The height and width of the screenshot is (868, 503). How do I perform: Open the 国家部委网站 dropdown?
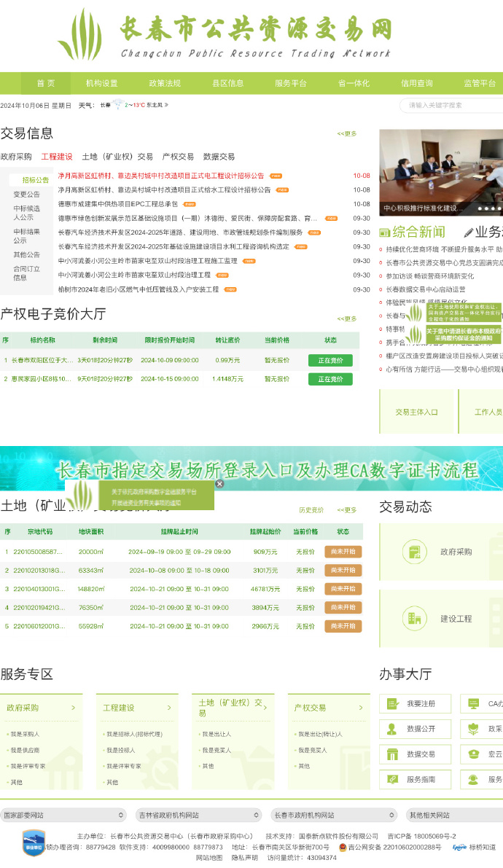[x=63, y=815]
